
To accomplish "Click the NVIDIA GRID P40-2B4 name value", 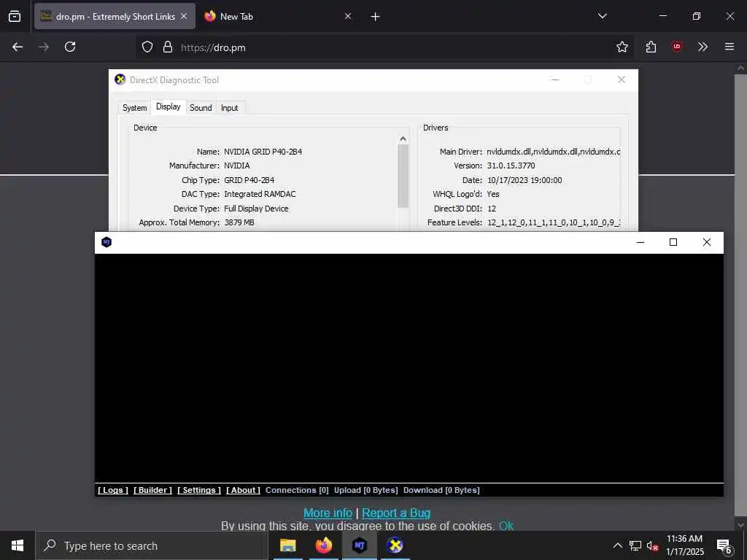I will pos(263,152).
